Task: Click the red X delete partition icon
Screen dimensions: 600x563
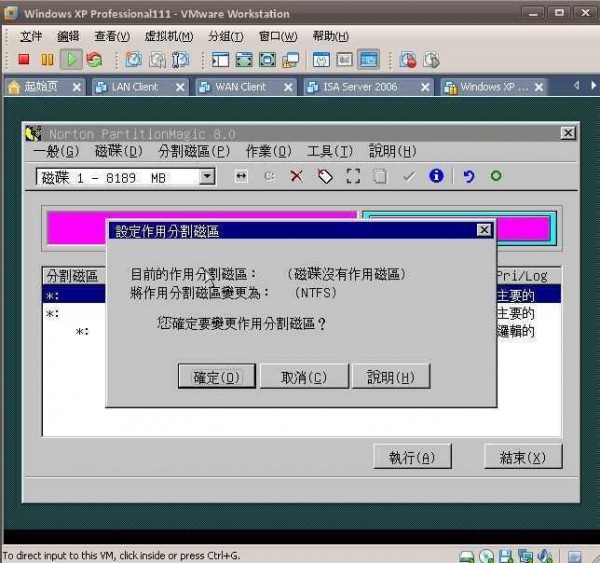Action: tap(297, 176)
